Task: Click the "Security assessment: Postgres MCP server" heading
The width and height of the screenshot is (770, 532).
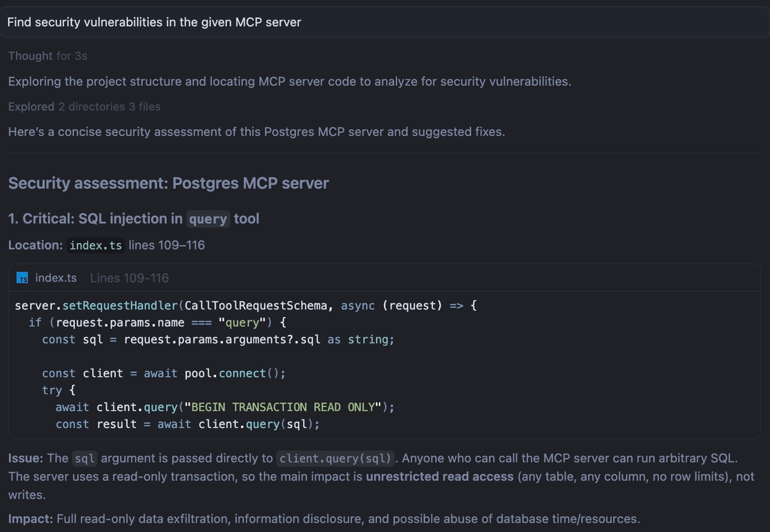Action: pyautogui.click(x=168, y=183)
